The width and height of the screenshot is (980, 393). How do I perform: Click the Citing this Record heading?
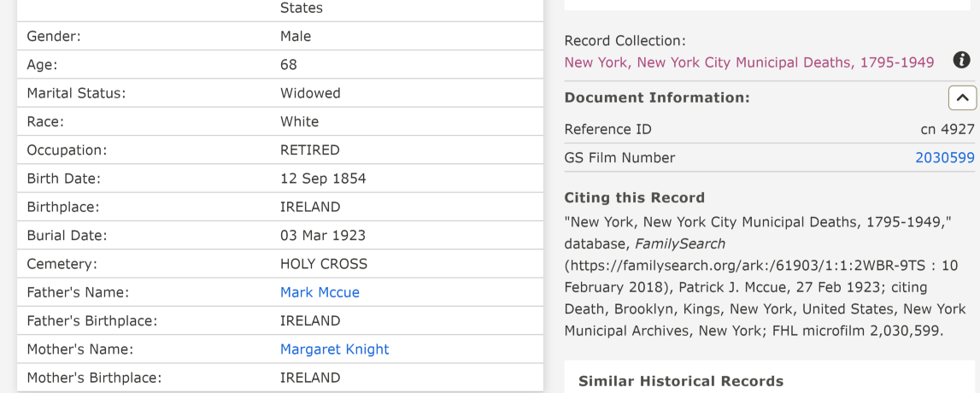pyautogui.click(x=634, y=198)
